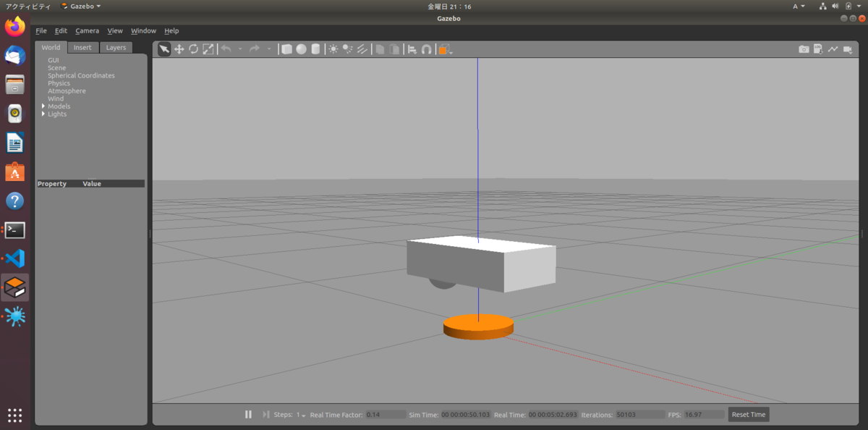Viewport: 868px width, 430px height.
Task: Expand the Models tree node
Action: click(43, 106)
